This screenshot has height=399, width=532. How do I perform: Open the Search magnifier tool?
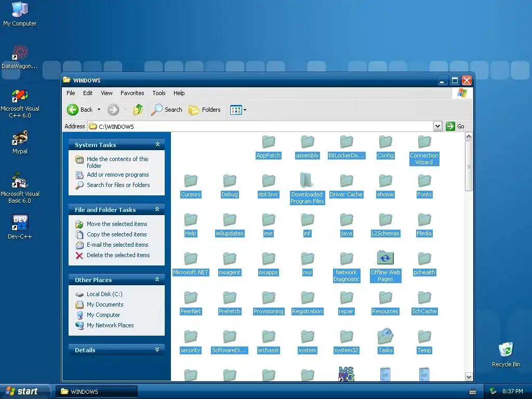pos(166,110)
